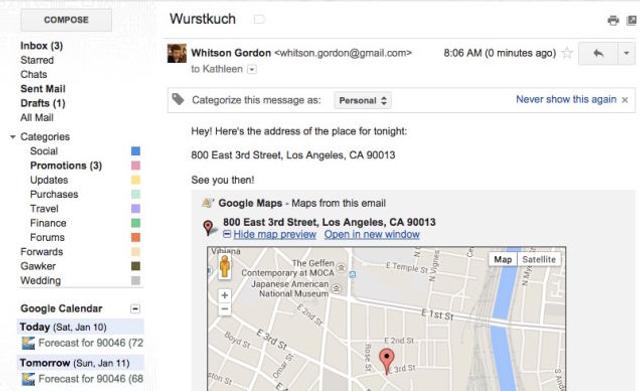640x391 pixels.
Task: Go to Inbox (3)
Action: 42,46
